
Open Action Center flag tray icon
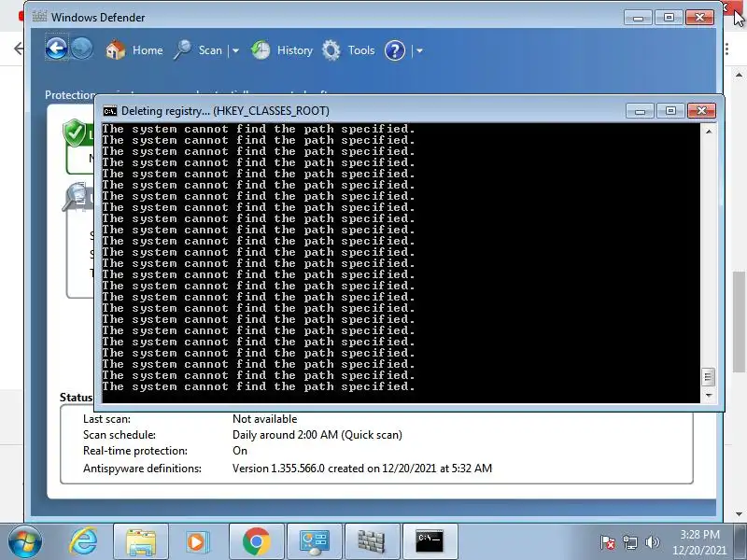click(608, 542)
